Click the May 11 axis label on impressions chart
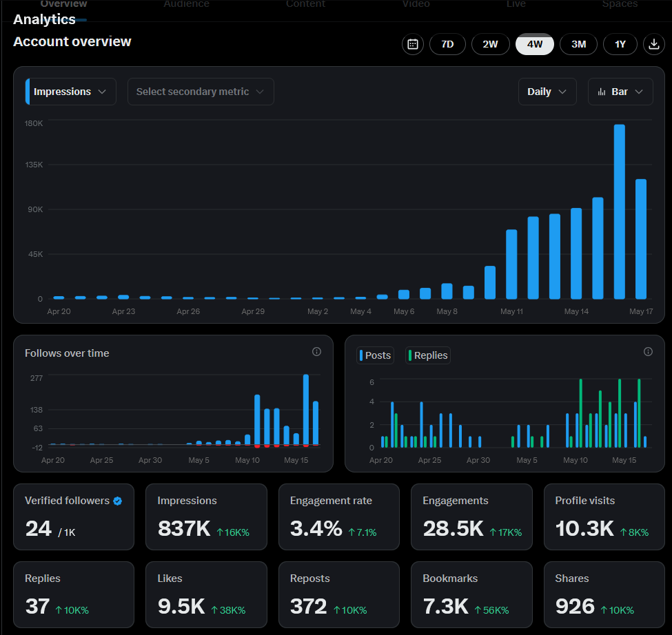This screenshot has height=635, width=672. coord(511,311)
